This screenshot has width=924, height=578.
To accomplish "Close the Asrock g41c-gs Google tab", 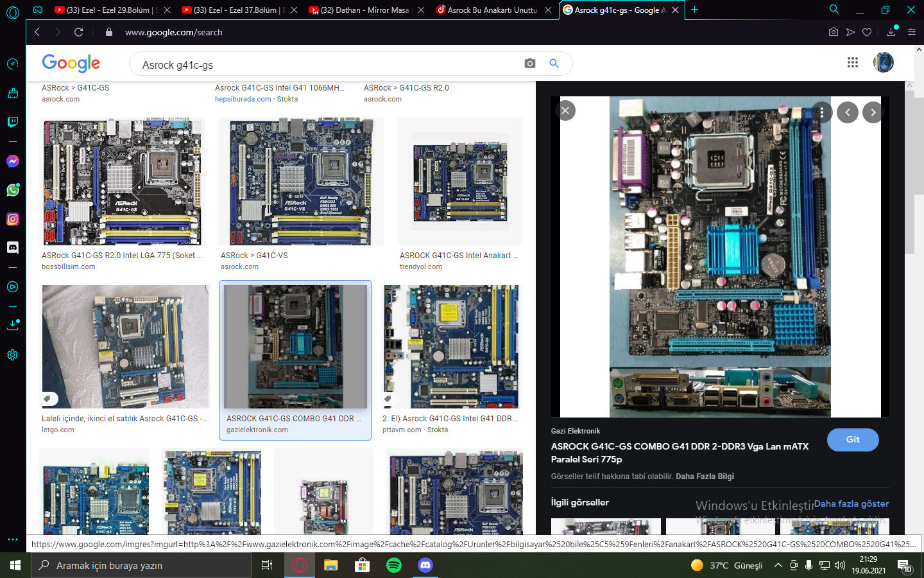I will pos(675,10).
